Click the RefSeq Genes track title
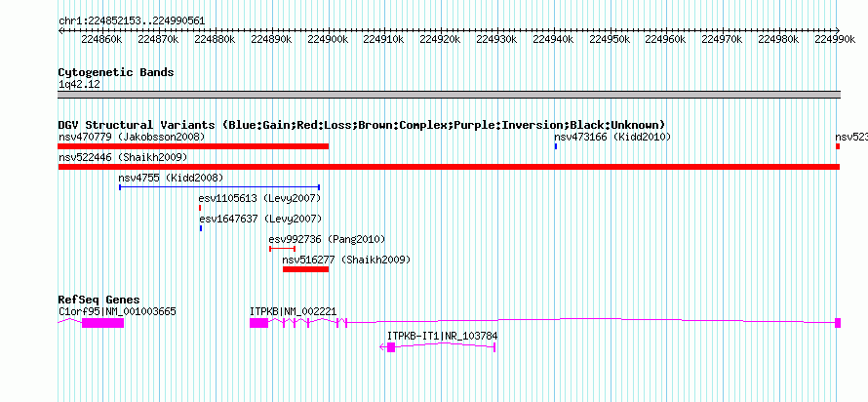The width and height of the screenshot is (868, 402). [x=99, y=301]
